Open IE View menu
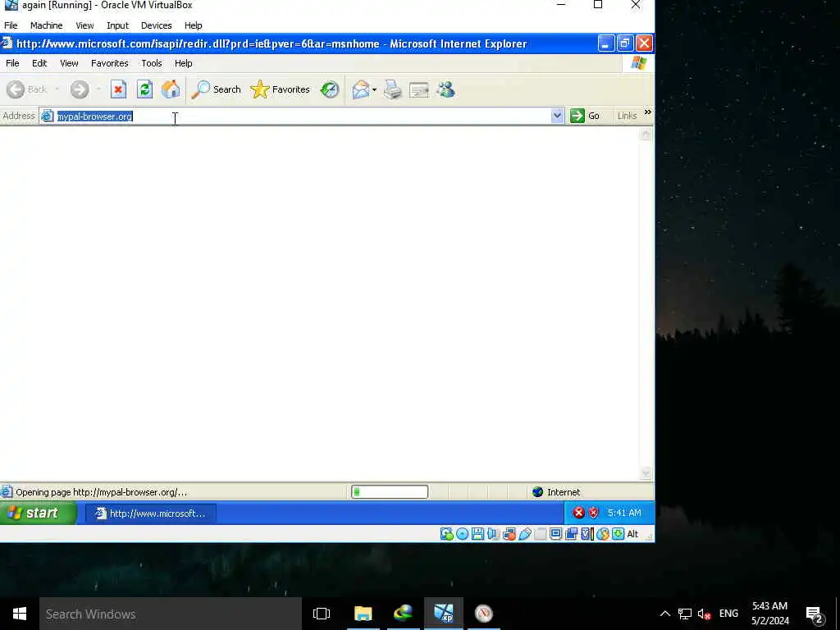 click(69, 63)
